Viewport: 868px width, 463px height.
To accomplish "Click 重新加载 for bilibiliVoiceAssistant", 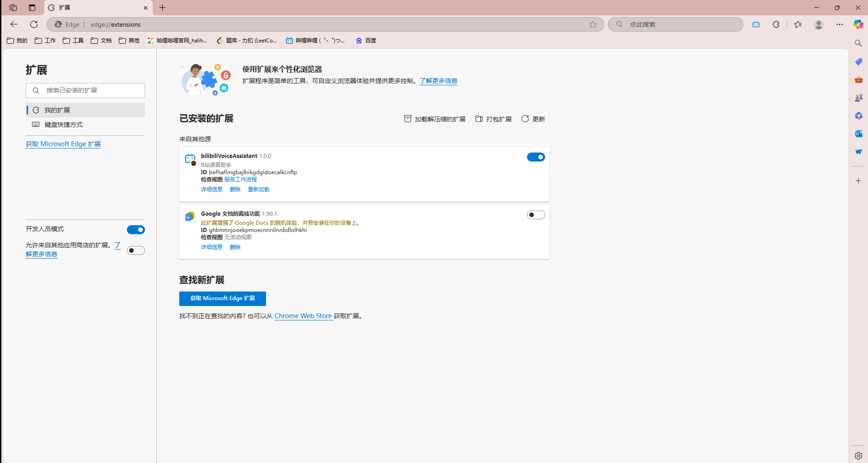I will point(259,190).
